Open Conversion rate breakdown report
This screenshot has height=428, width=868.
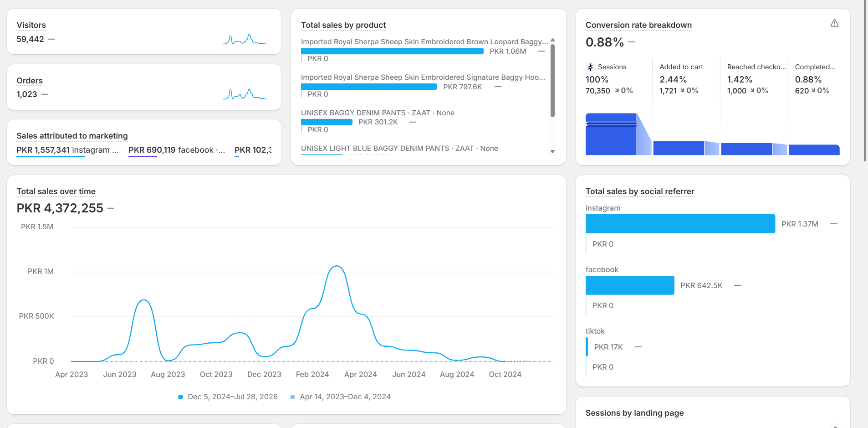638,25
